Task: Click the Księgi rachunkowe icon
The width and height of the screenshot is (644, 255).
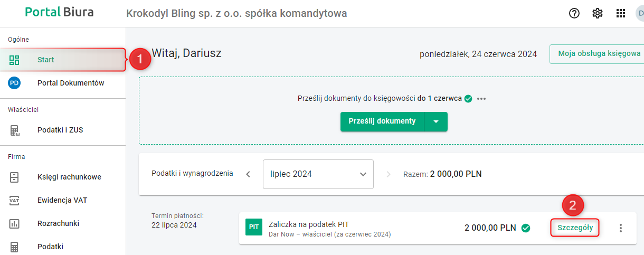Action: point(14,177)
